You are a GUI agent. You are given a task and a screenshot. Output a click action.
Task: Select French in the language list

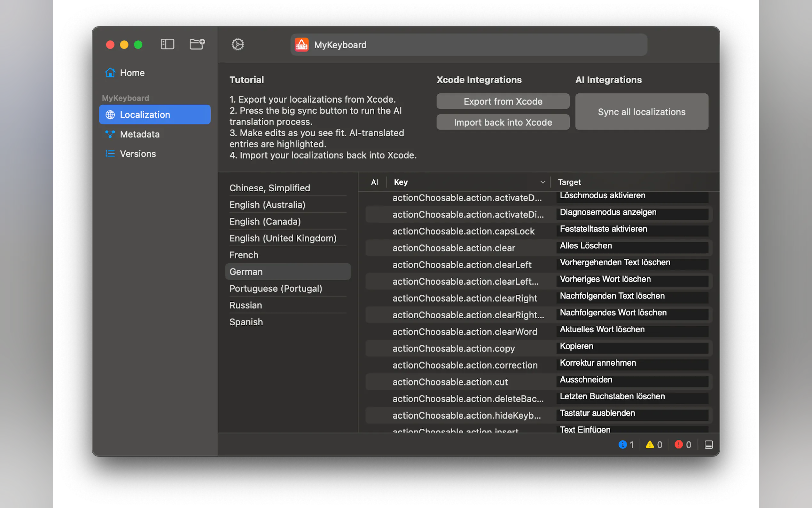[244, 255]
